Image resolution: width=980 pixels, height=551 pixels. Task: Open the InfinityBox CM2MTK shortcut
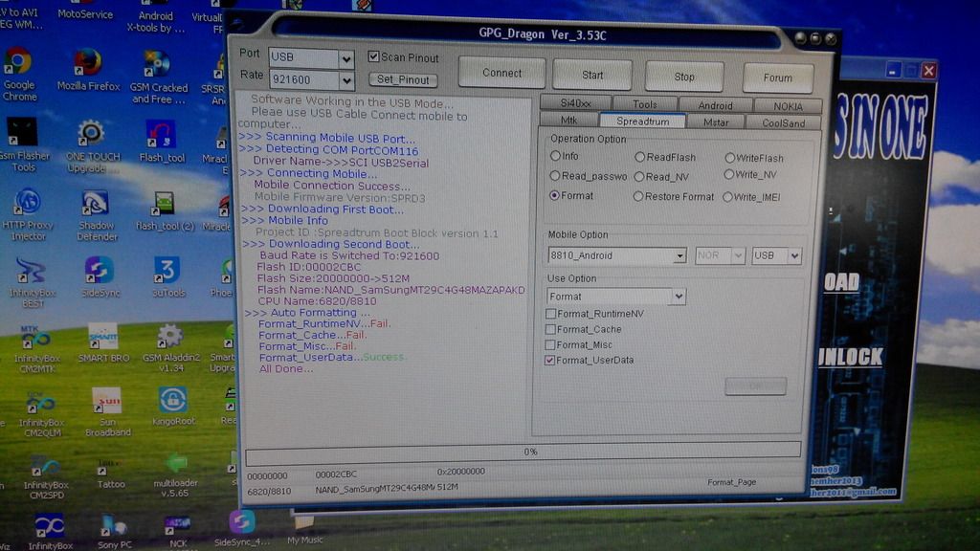pos(36,348)
